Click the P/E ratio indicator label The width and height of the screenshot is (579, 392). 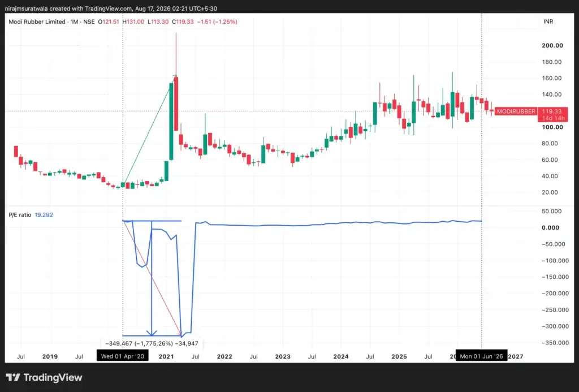20,214
